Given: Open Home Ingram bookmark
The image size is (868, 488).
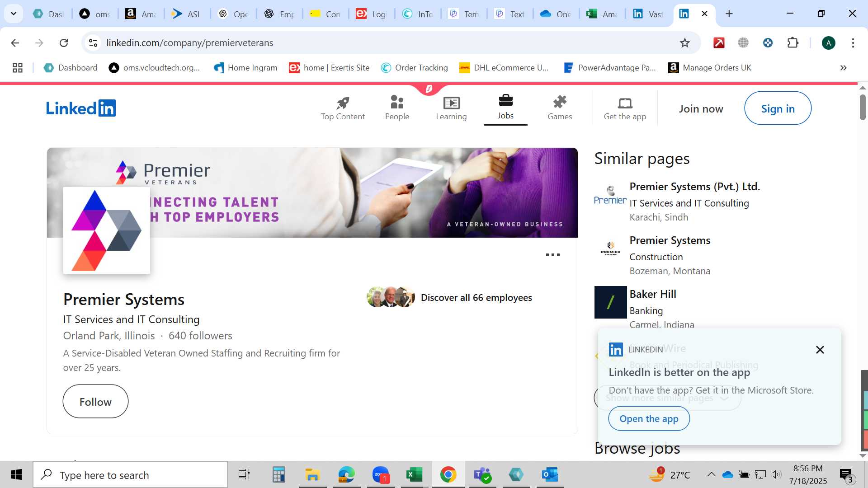Looking at the screenshot, I should pyautogui.click(x=245, y=68).
